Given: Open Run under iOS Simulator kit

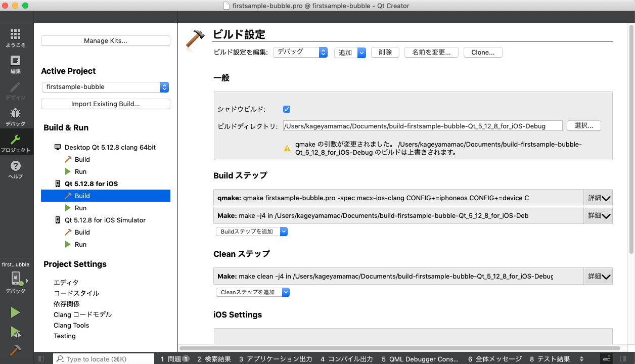Looking at the screenshot, I should [80, 244].
